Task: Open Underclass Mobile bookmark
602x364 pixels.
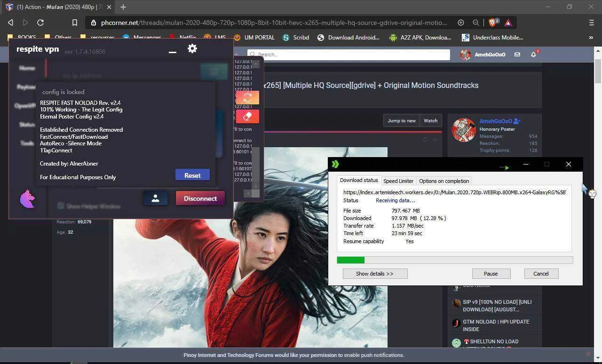Action: pyautogui.click(x=492, y=38)
